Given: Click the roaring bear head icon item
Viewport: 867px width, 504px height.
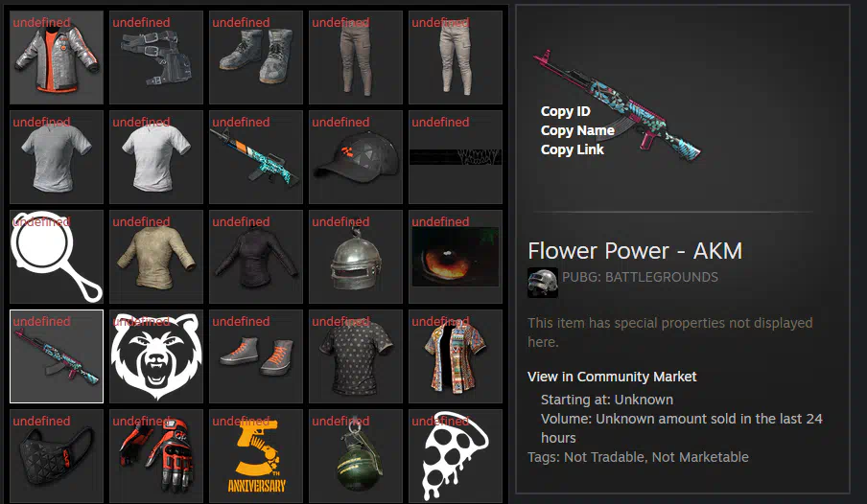Looking at the screenshot, I should 156,356.
